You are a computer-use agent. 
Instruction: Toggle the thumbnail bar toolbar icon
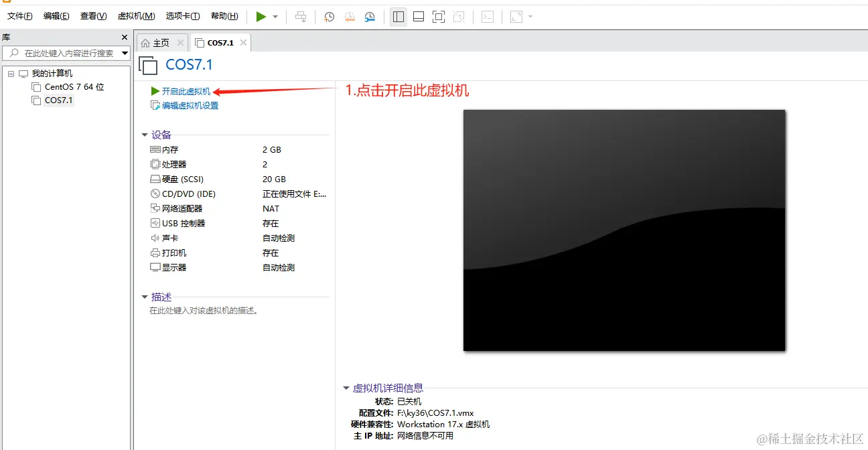pos(419,16)
